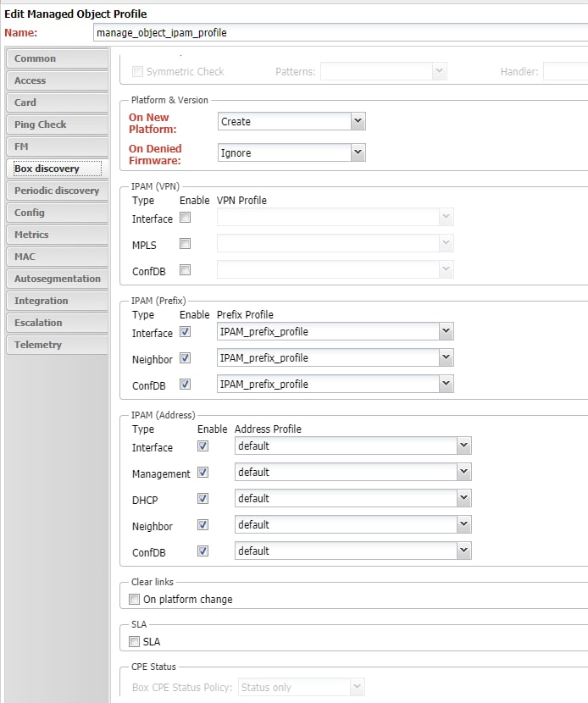Switch to the Escalation tab
This screenshot has width=588, height=703.
pyautogui.click(x=57, y=323)
